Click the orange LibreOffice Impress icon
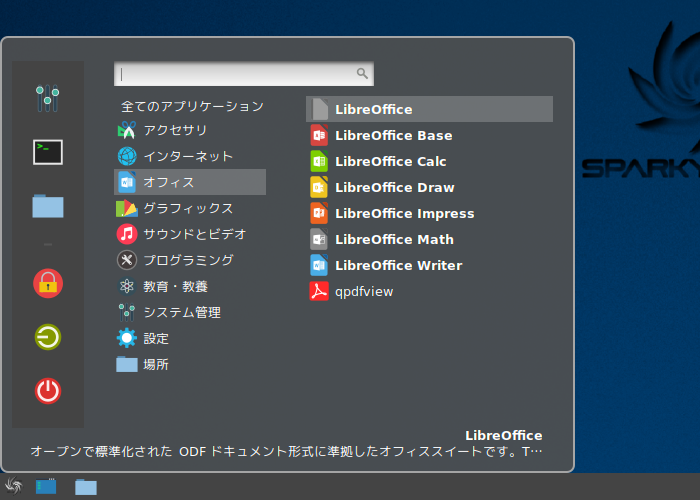This screenshot has height=500, width=700. point(319,213)
